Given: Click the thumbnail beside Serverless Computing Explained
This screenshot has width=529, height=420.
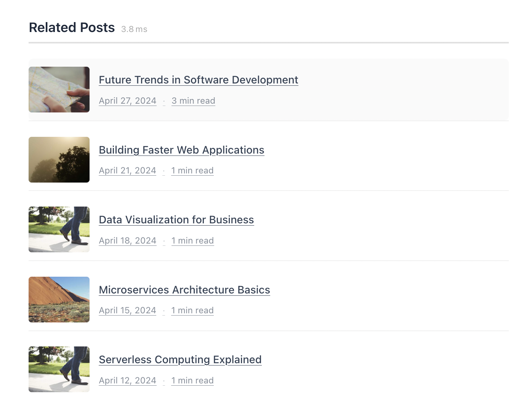Looking at the screenshot, I should click(59, 369).
